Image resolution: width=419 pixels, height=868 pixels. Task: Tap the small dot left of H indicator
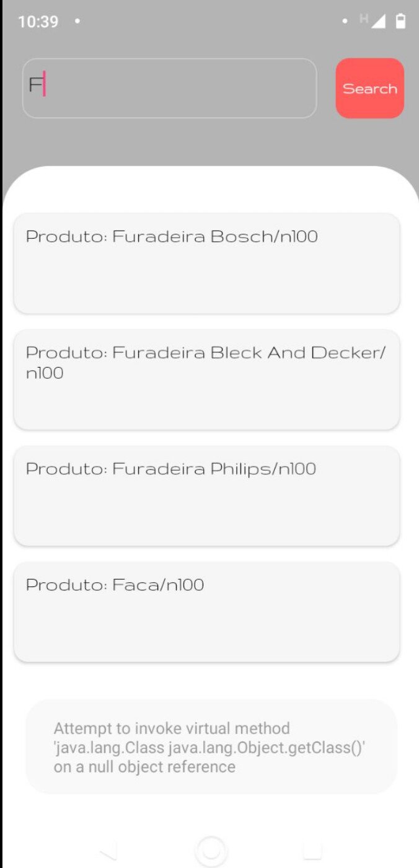pyautogui.click(x=345, y=21)
